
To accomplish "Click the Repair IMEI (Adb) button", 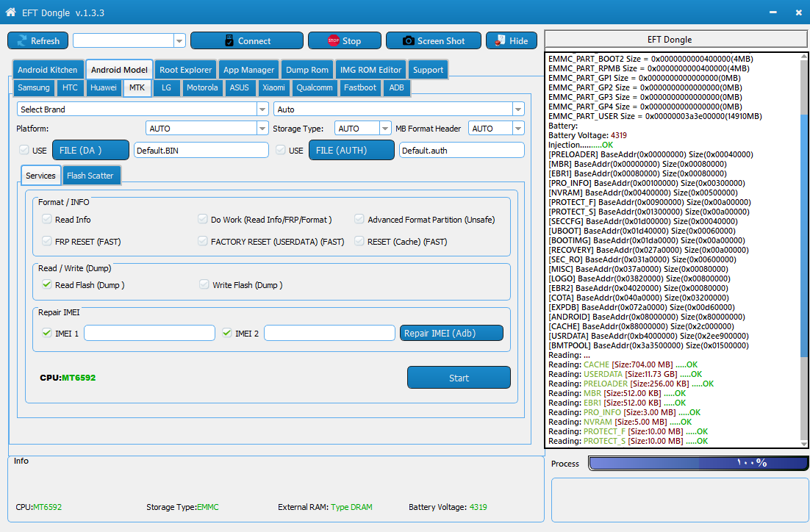I will point(451,333).
